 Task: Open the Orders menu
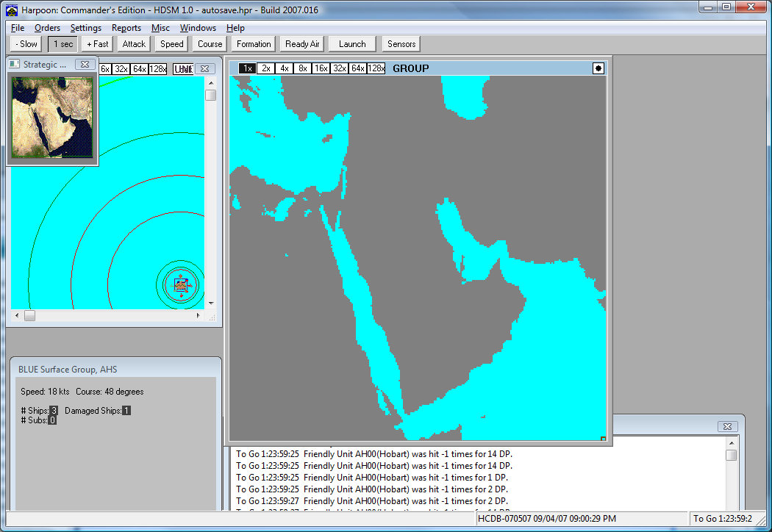click(47, 28)
